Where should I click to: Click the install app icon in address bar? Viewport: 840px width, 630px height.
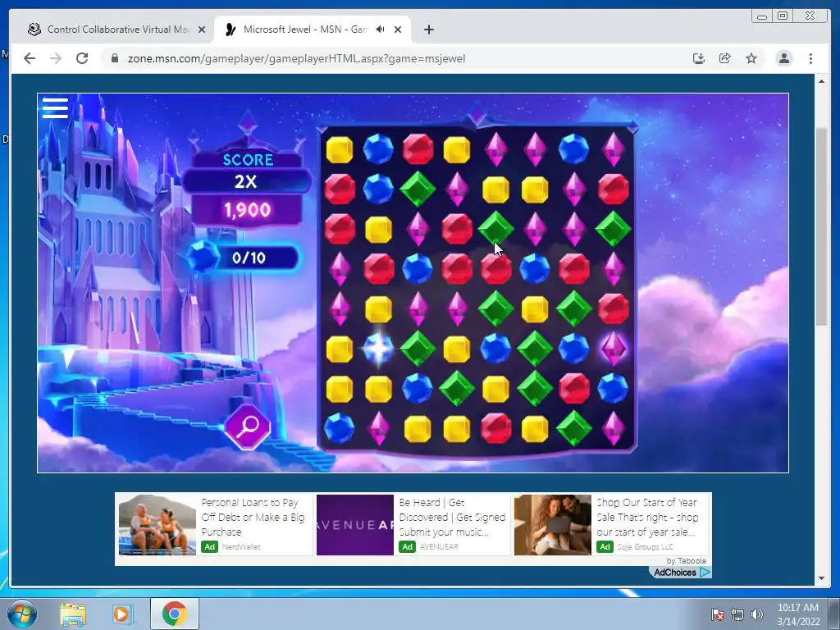[x=699, y=58]
